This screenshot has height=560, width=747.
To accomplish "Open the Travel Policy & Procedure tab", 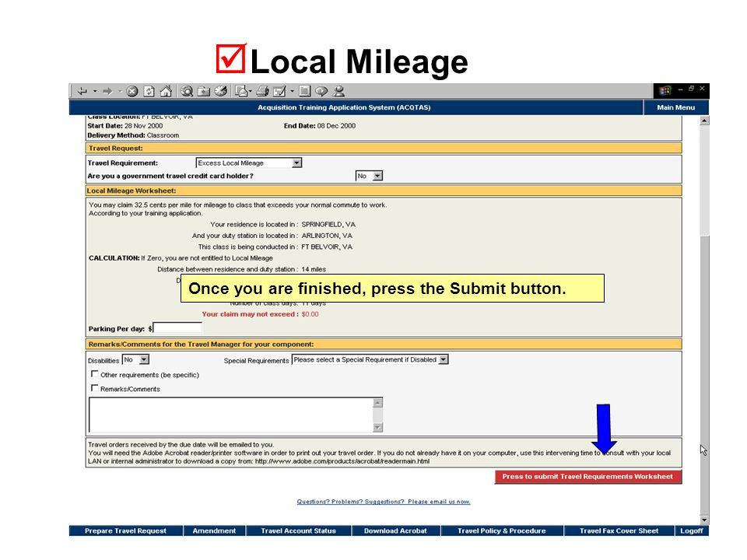I will coord(502,530).
